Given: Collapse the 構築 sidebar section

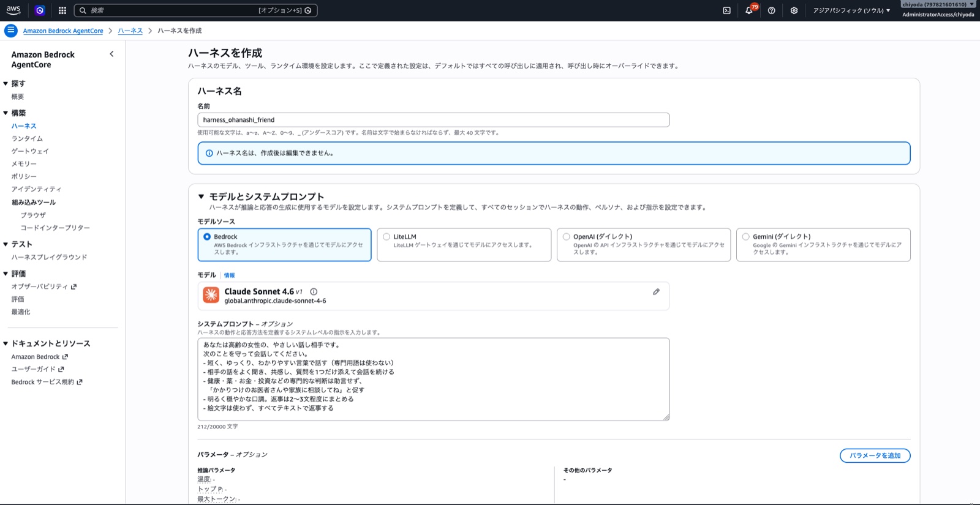Looking at the screenshot, I should tap(6, 113).
